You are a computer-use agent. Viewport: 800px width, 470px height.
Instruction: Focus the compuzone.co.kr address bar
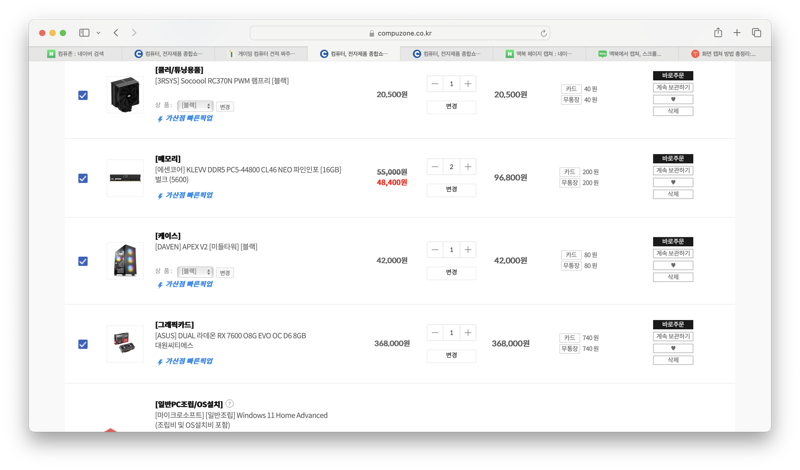[x=399, y=33]
